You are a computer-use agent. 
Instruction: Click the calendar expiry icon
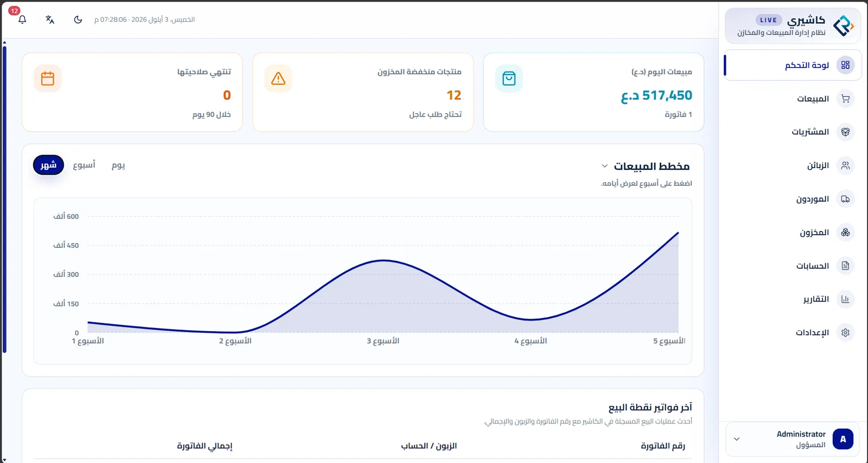tap(48, 79)
